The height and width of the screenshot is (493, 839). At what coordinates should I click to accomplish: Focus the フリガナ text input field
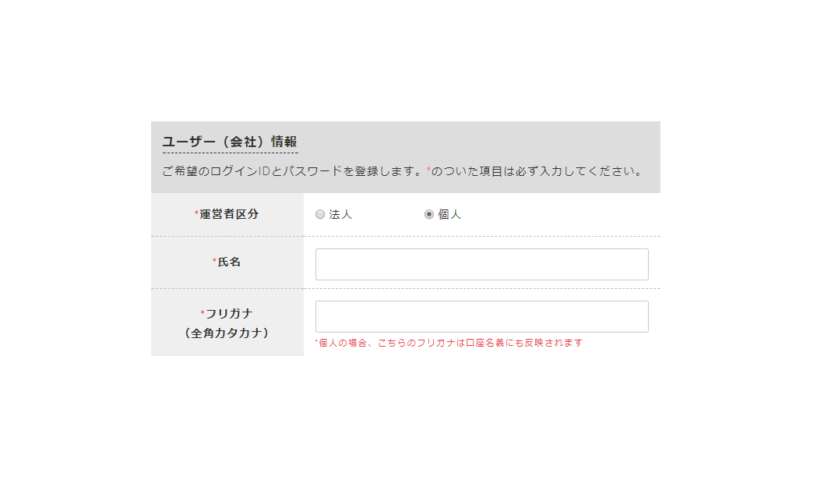tap(481, 316)
